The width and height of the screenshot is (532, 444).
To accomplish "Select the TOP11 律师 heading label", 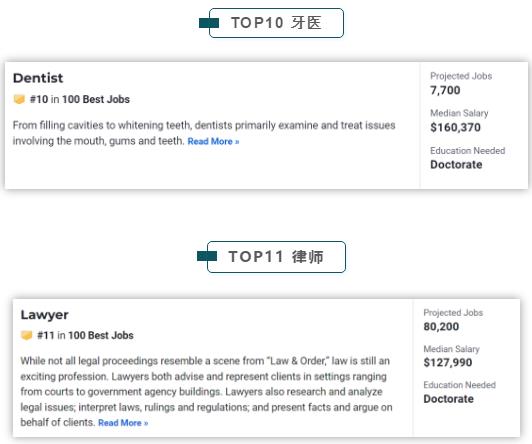I will click(276, 257).
